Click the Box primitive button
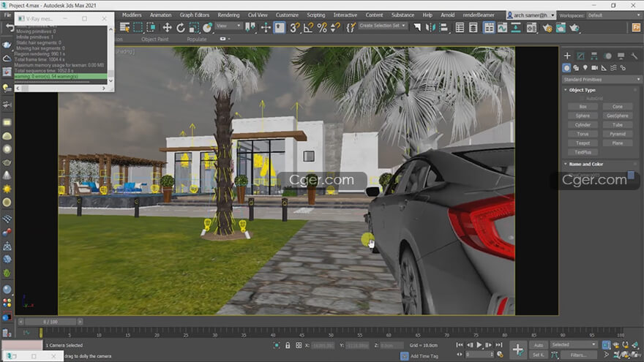Image resolution: width=644 pixels, height=362 pixels. point(583,107)
